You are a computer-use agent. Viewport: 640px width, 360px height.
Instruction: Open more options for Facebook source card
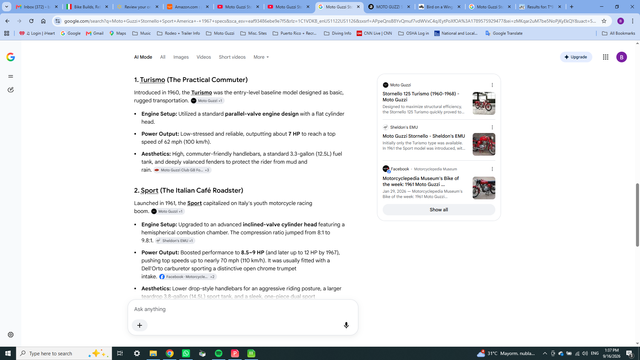[x=492, y=169]
